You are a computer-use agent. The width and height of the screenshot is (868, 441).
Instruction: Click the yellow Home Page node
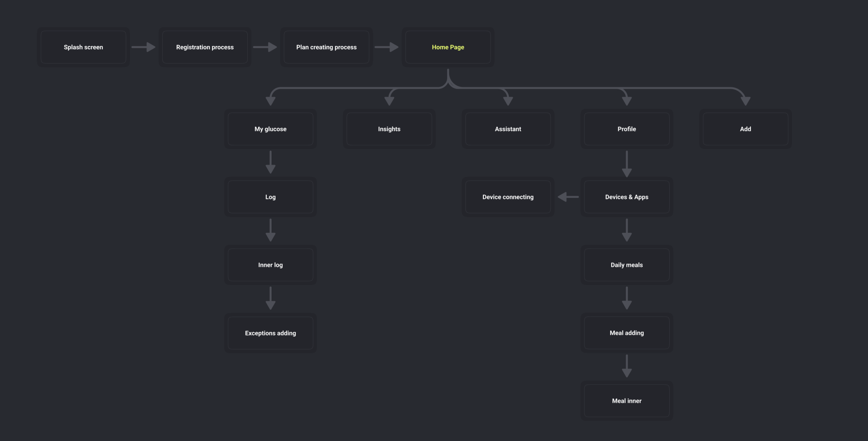(x=448, y=47)
